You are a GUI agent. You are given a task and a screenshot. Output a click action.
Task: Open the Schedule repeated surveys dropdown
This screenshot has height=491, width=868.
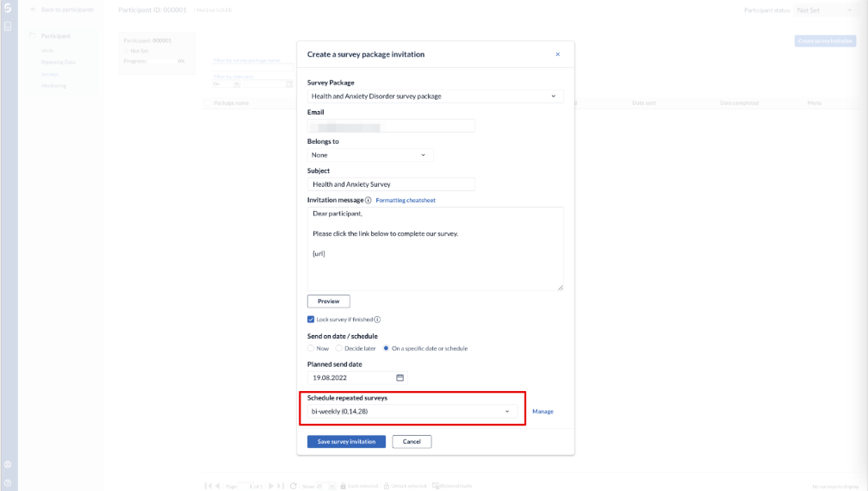click(412, 411)
